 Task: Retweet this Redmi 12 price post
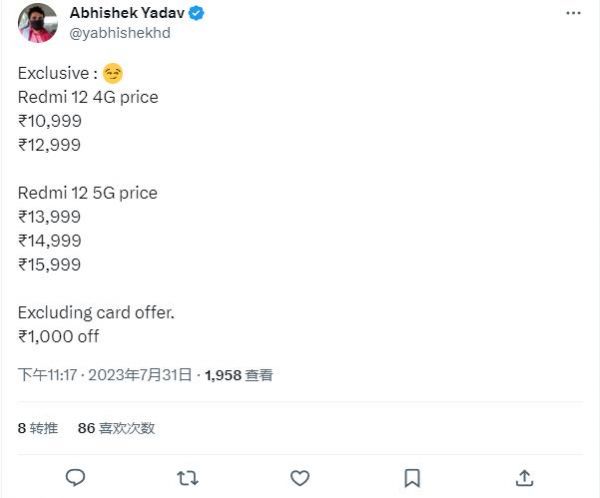187,477
